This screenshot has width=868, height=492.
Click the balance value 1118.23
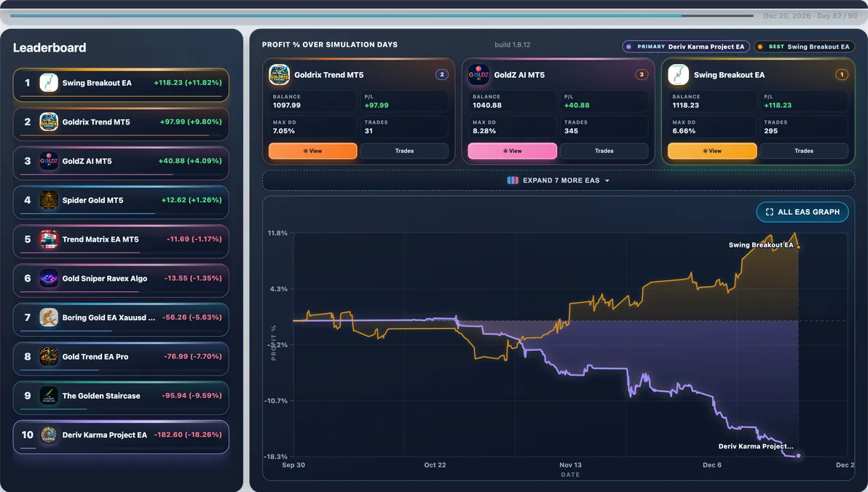click(x=686, y=105)
